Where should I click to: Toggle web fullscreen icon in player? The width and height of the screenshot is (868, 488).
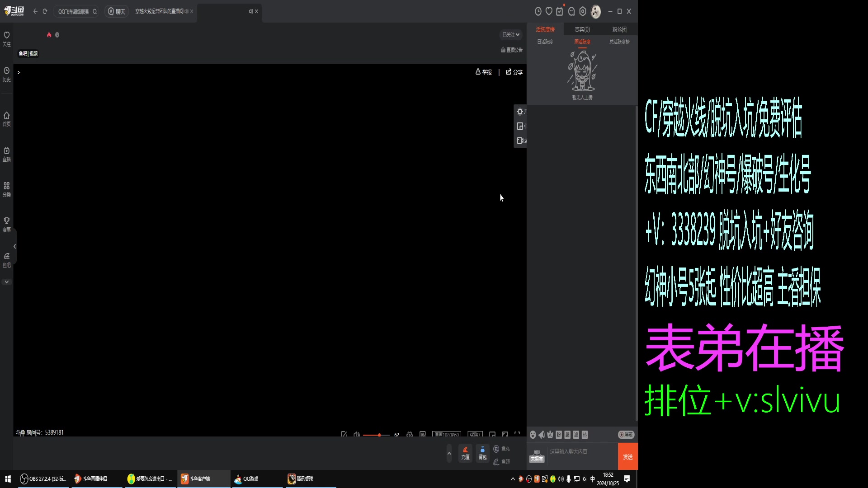tap(505, 434)
